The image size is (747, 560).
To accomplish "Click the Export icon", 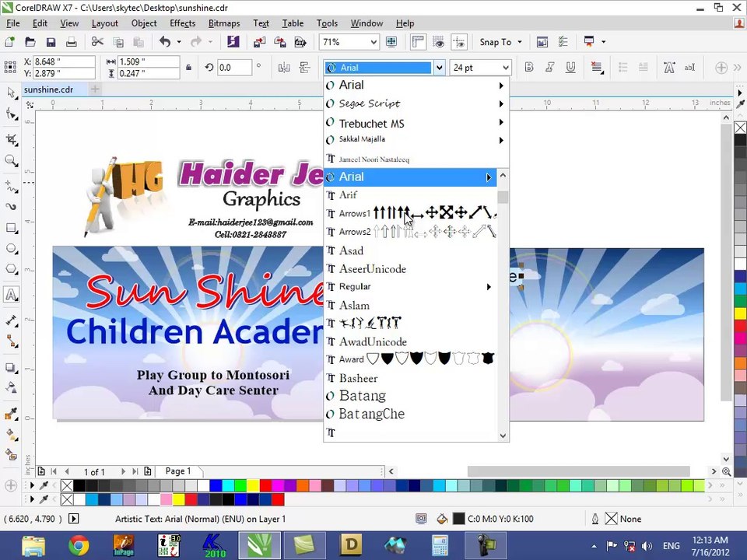I will pyautogui.click(x=279, y=42).
